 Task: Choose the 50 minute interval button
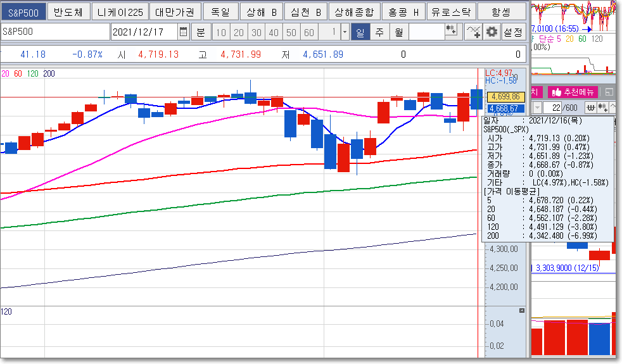tap(291, 32)
